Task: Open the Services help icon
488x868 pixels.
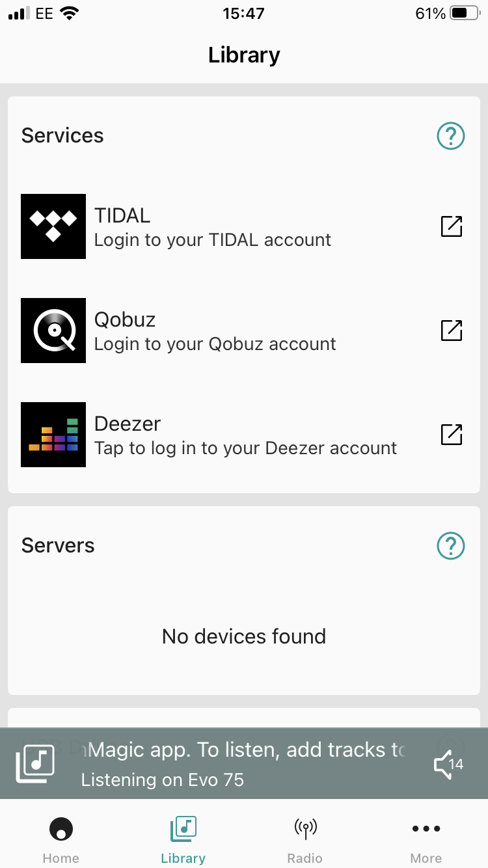Action: pyautogui.click(x=451, y=136)
